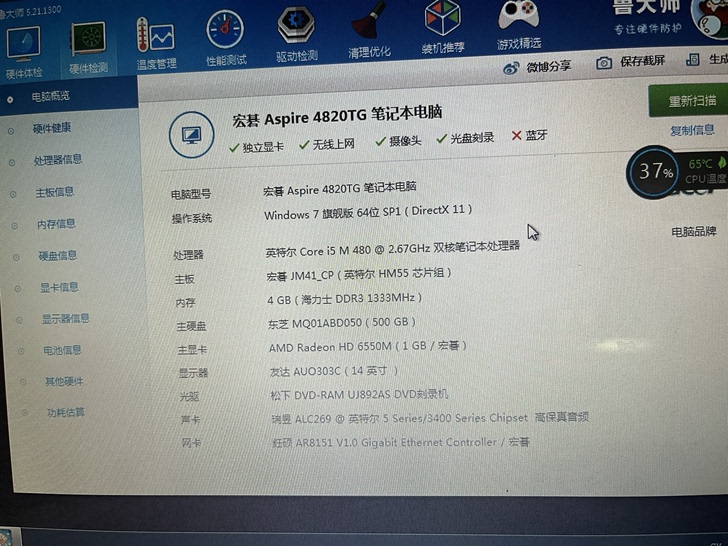
Task: Click the 保存截屏 camera icon
Action: click(604, 63)
